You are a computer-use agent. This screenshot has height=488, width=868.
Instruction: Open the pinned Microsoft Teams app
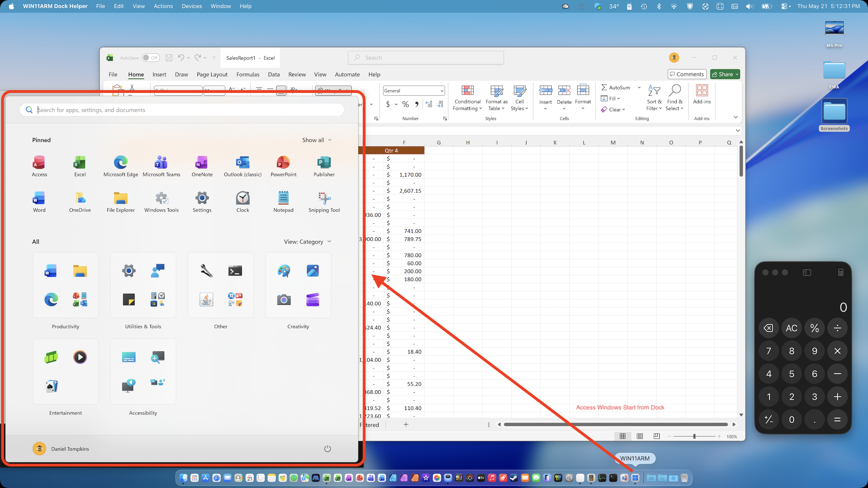click(161, 166)
